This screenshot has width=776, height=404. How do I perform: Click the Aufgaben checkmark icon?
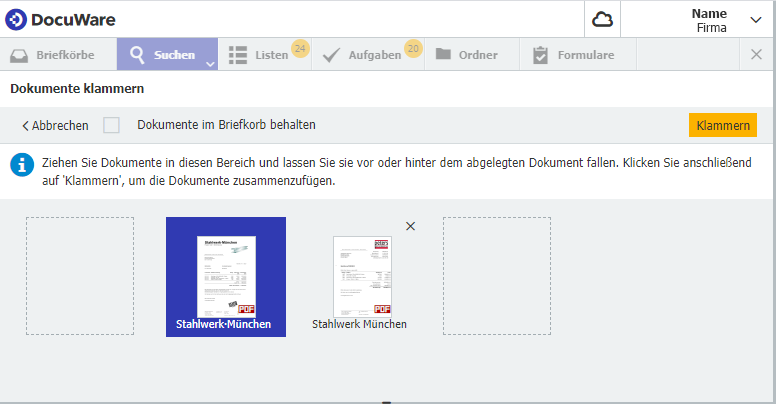point(331,55)
